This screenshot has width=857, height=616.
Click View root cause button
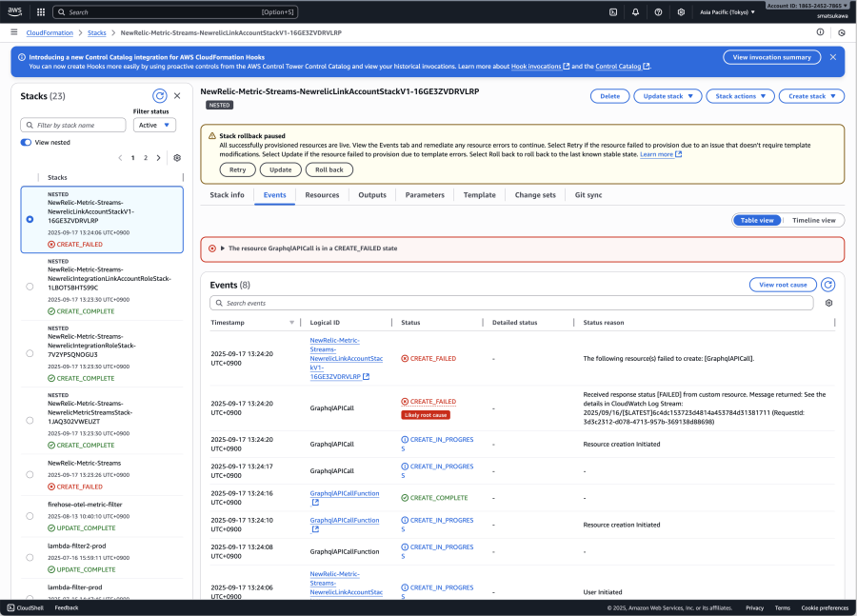(x=783, y=285)
